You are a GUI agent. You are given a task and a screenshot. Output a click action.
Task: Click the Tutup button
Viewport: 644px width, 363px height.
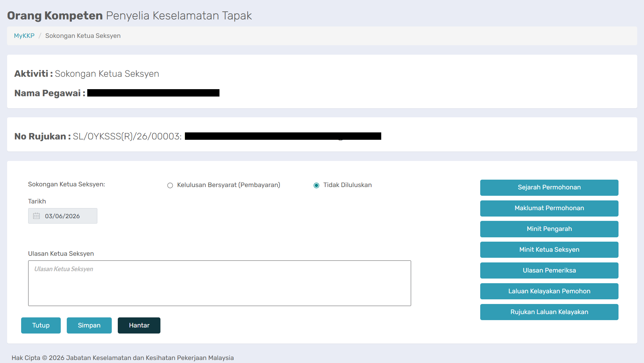41,325
